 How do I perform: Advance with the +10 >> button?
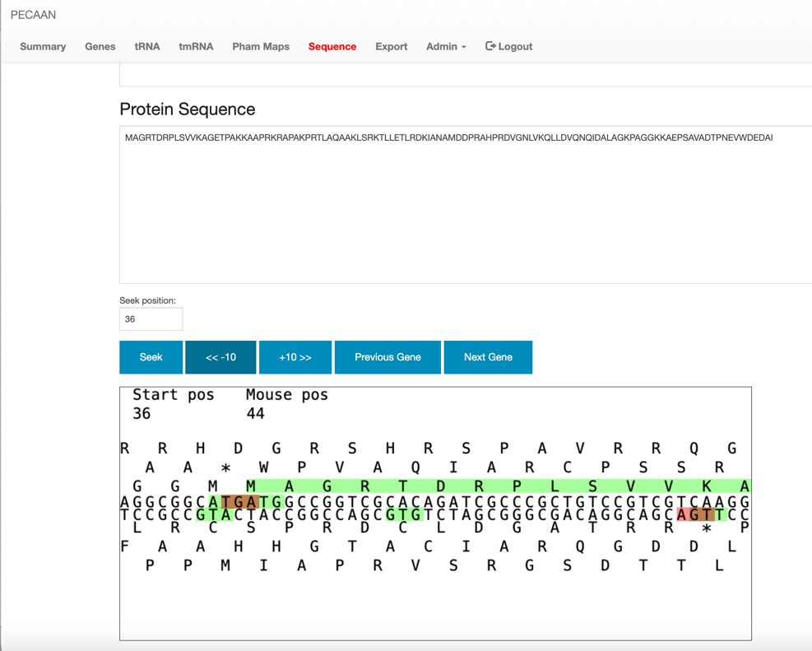(295, 357)
